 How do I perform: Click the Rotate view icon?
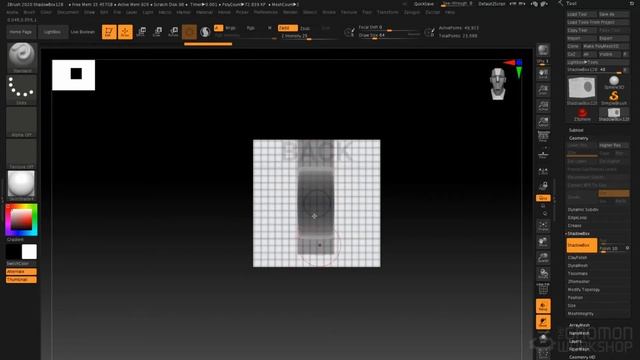pyautogui.click(x=543, y=273)
